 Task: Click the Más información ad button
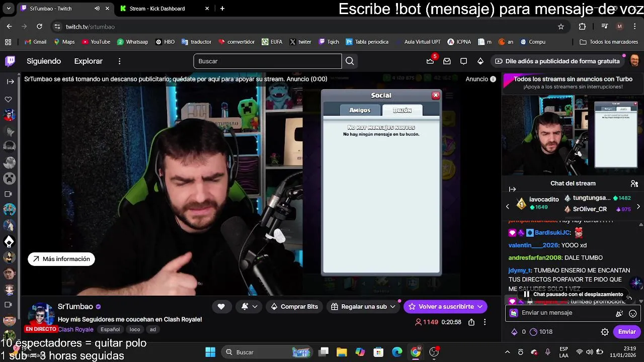61,259
